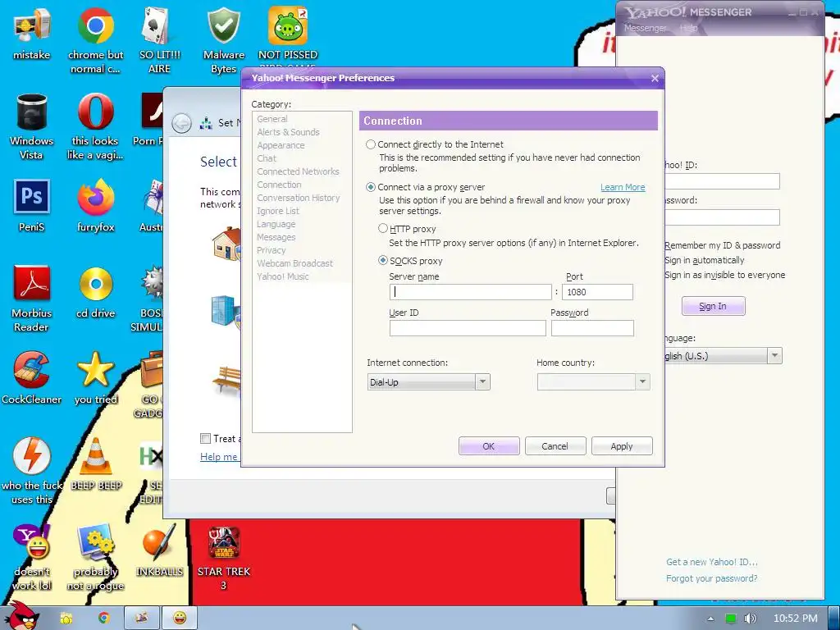
Task: Choose the HTTP proxy radio option
Action: pyautogui.click(x=382, y=228)
